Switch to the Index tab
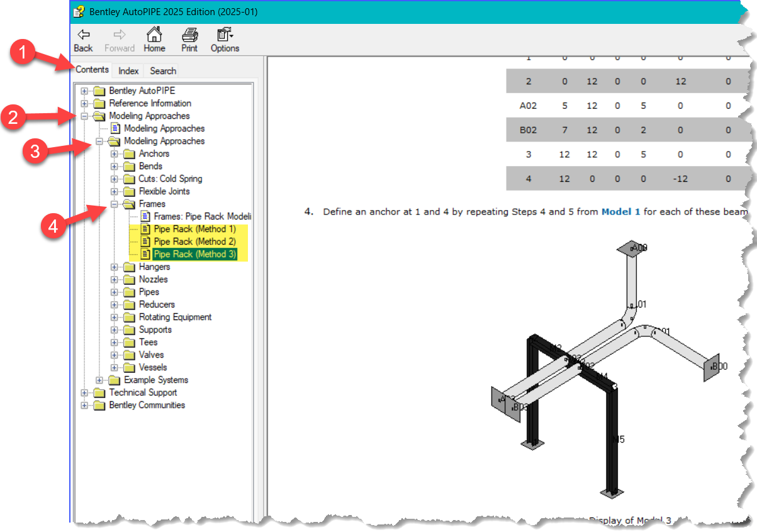Image resolution: width=757 pixels, height=532 pixels. (128, 70)
